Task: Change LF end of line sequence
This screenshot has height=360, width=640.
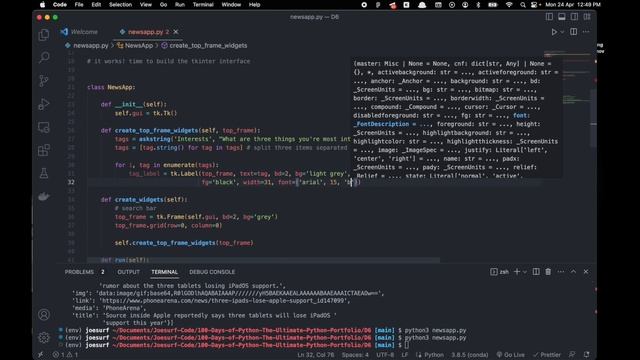Action: [404, 355]
